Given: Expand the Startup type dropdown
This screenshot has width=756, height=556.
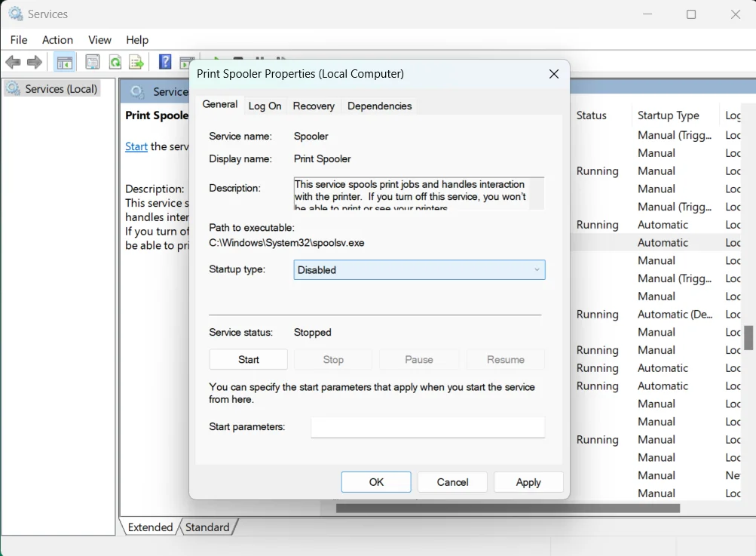Looking at the screenshot, I should [x=420, y=270].
